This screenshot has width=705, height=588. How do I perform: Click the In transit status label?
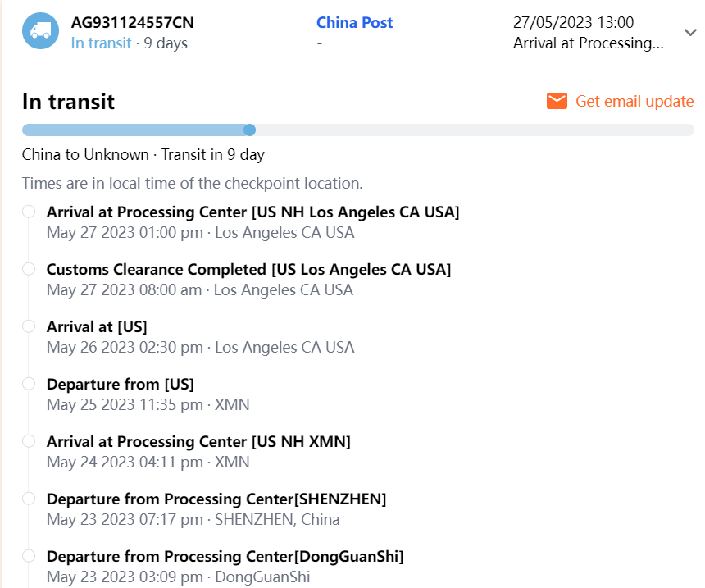point(101,43)
